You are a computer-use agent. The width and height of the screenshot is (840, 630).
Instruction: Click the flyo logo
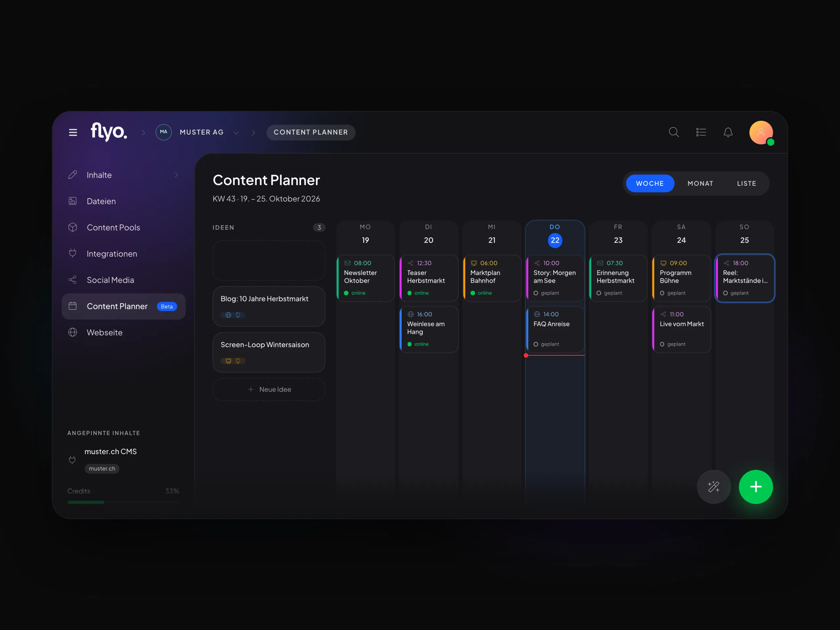(x=109, y=132)
